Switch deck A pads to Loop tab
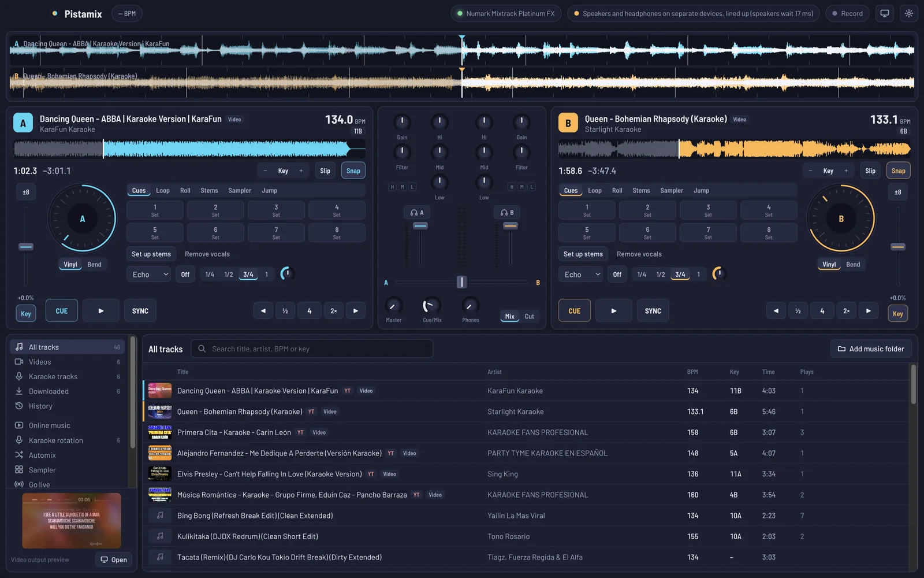The height and width of the screenshot is (578, 924). (163, 191)
